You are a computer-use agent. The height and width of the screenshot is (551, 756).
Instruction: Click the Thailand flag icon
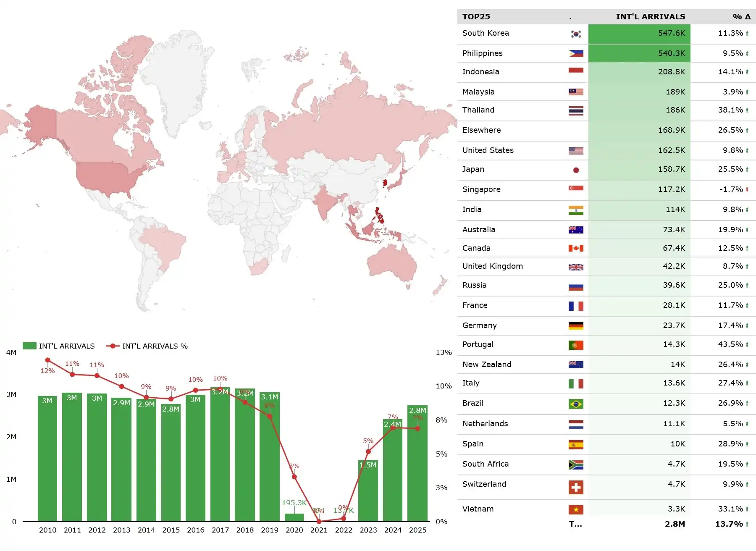pyautogui.click(x=576, y=110)
